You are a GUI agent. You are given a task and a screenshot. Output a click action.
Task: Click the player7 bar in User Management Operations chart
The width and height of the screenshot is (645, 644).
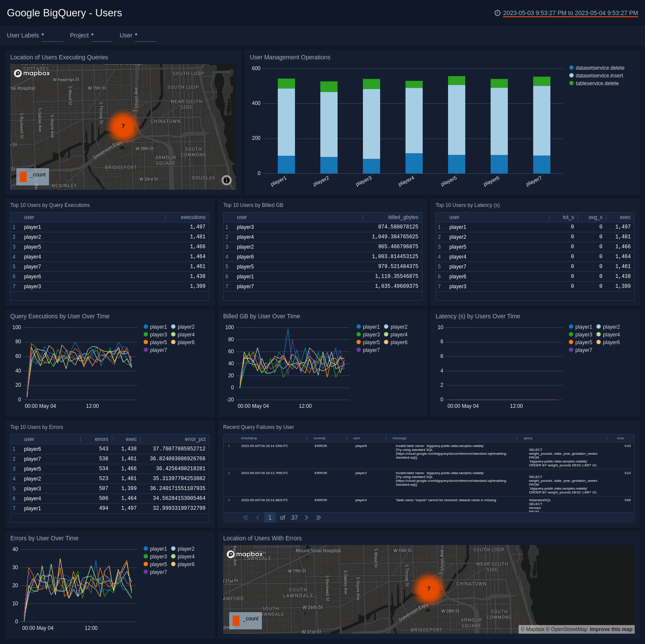tap(541, 125)
